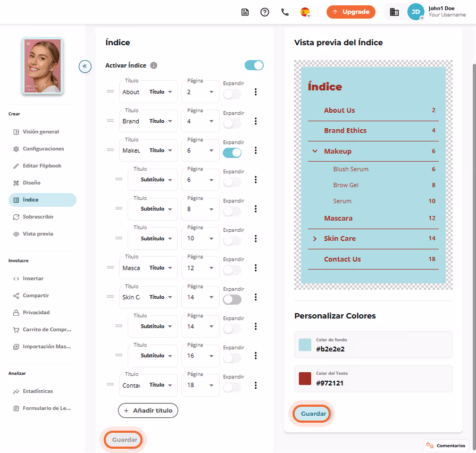The height and width of the screenshot is (453, 476).
Task: Expand Skin Care section in index preview
Action: tap(315, 239)
